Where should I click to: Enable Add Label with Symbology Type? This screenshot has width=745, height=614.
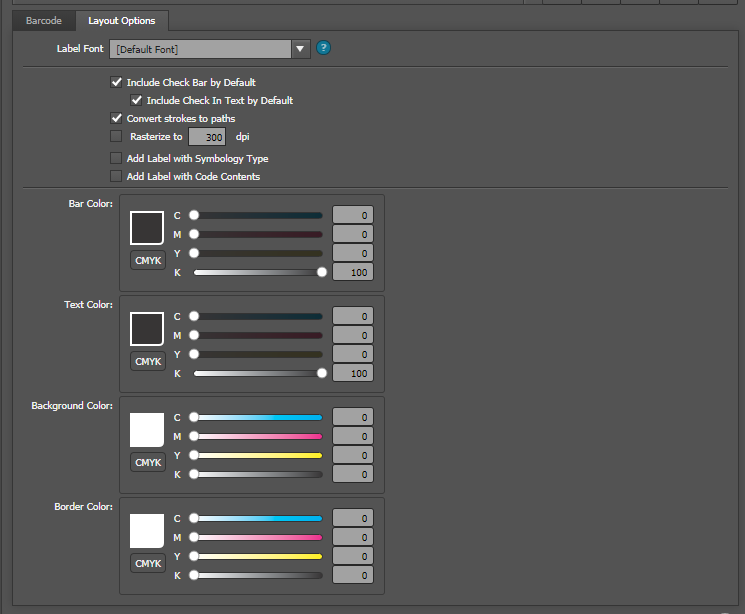(116, 159)
